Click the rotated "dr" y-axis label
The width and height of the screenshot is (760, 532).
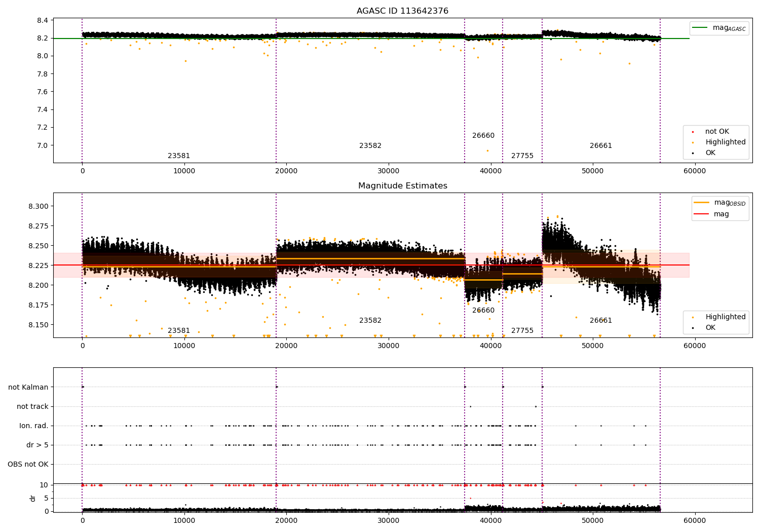33,498
